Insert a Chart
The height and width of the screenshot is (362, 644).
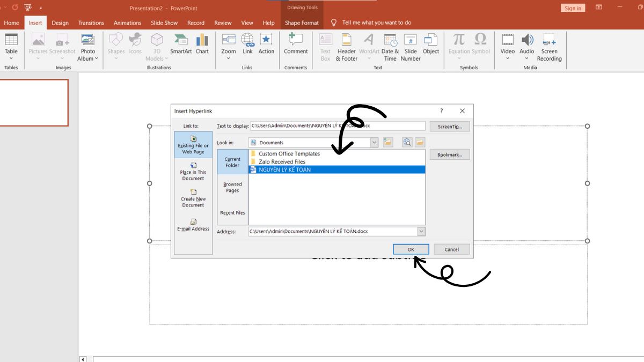tap(202, 44)
